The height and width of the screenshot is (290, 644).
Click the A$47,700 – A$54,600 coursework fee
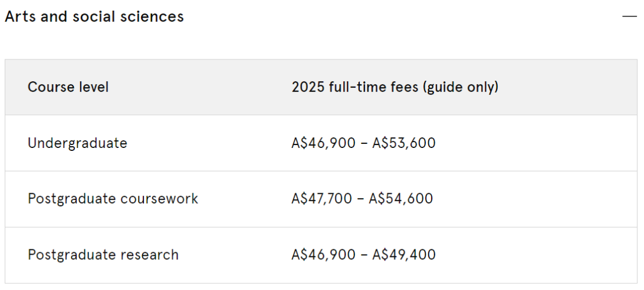coord(362,199)
